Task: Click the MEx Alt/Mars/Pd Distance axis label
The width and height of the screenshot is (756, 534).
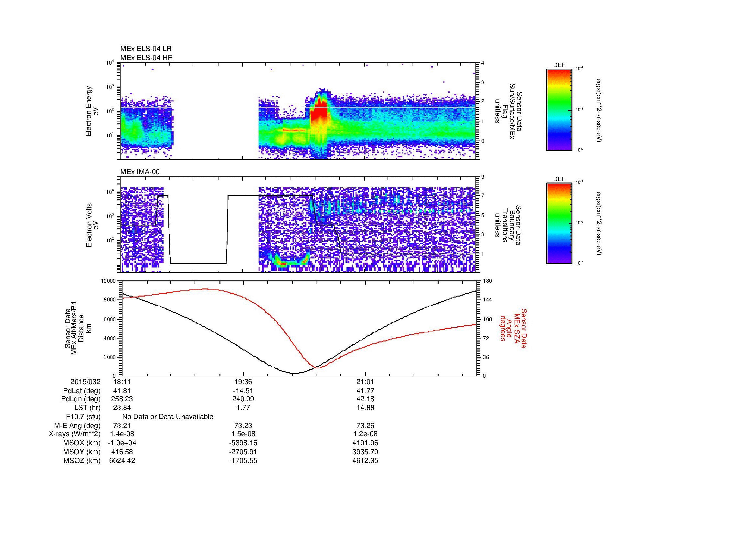Action: tap(78, 328)
